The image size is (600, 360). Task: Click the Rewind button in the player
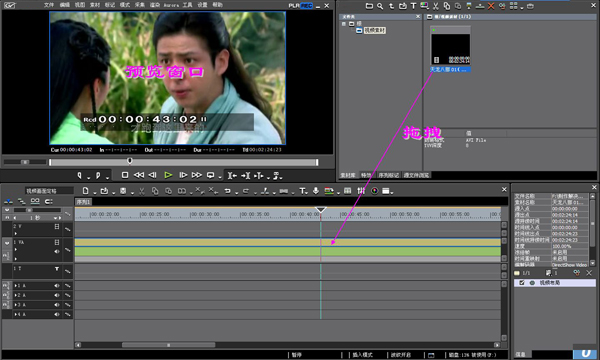pos(139,175)
